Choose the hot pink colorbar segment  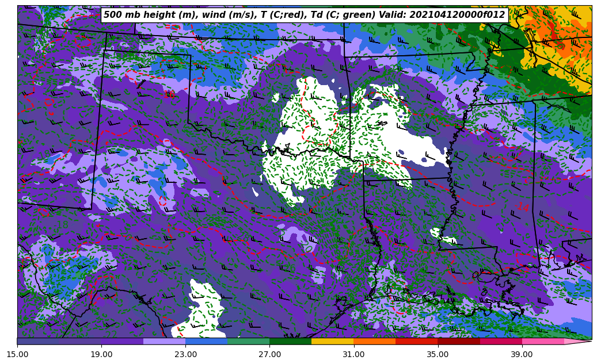point(542,342)
